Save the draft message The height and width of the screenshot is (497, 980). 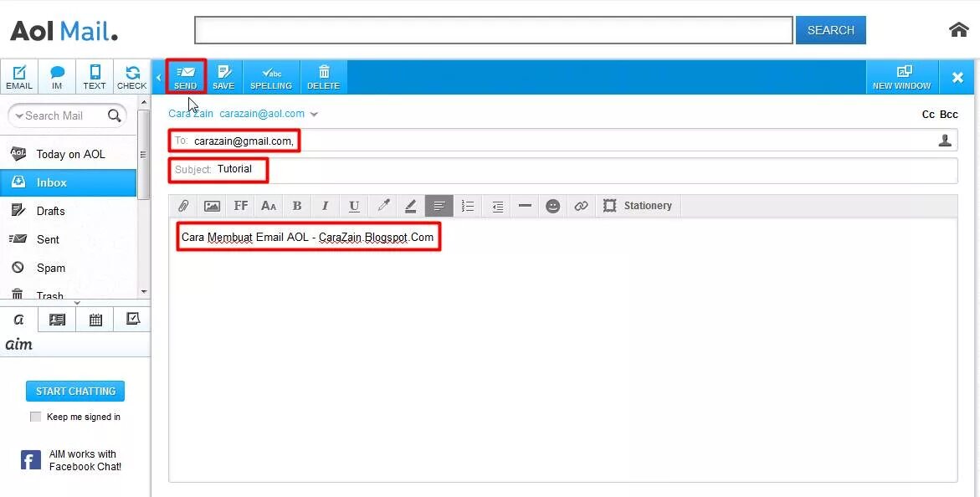click(x=223, y=77)
